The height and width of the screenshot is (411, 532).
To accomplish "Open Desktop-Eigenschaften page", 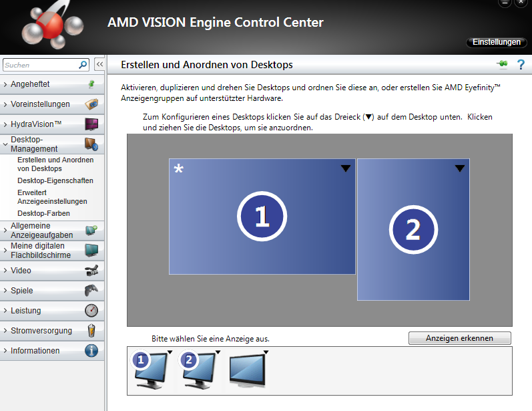I will [x=55, y=180].
